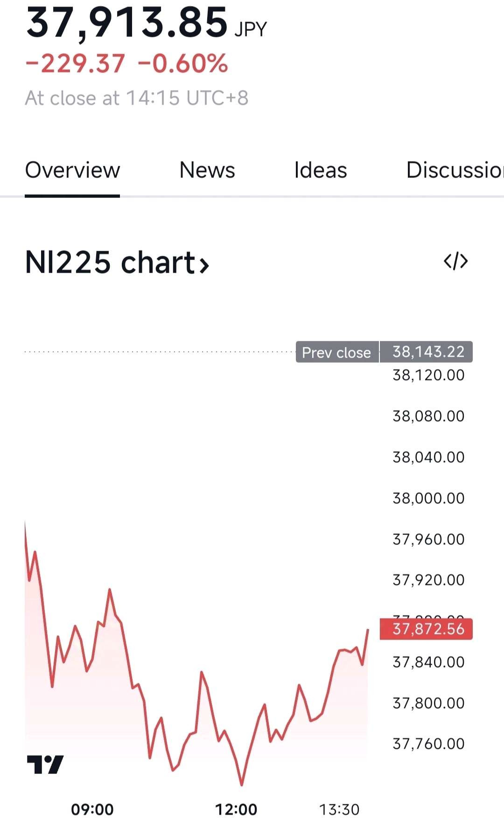Switch to the News tab
The image size is (504, 822).
(207, 170)
